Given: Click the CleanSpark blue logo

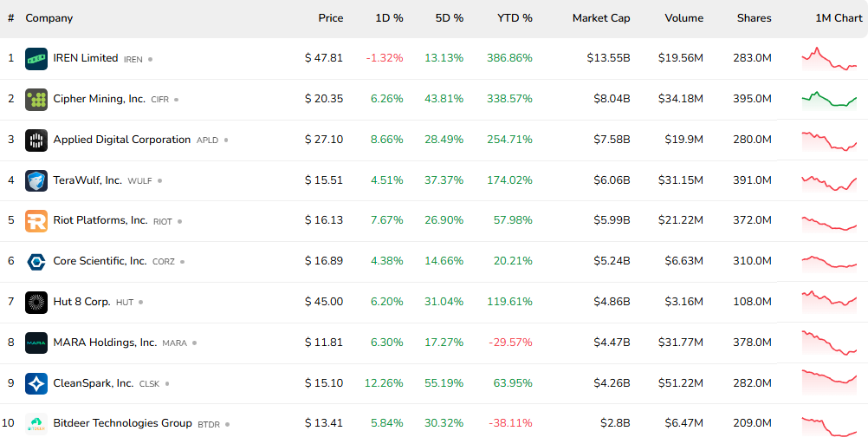Looking at the screenshot, I should pos(36,383).
